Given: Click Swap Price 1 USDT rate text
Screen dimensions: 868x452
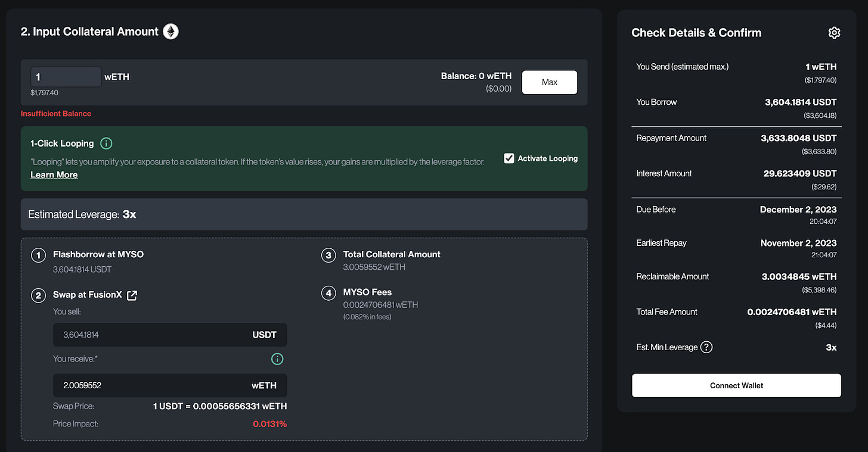Looking at the screenshot, I should 220,406.
